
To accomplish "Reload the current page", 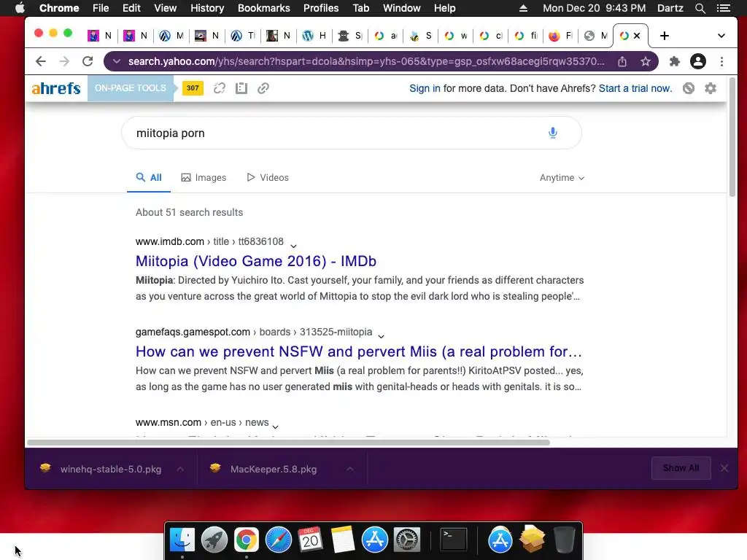I will coord(88,61).
